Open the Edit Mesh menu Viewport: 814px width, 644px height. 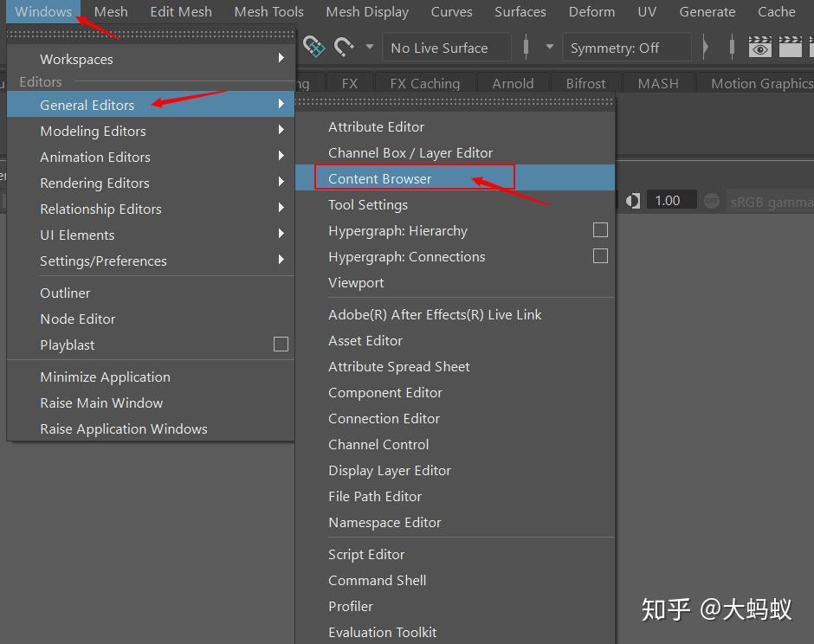click(x=181, y=11)
